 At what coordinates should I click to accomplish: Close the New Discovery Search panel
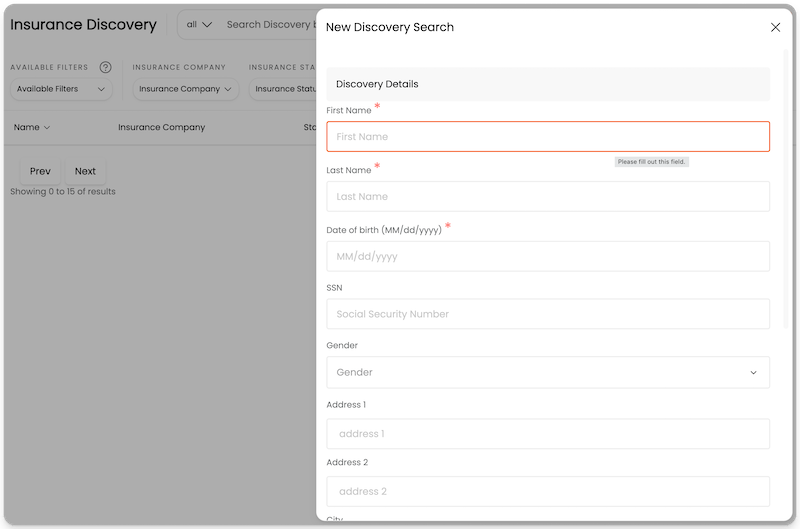click(x=775, y=27)
